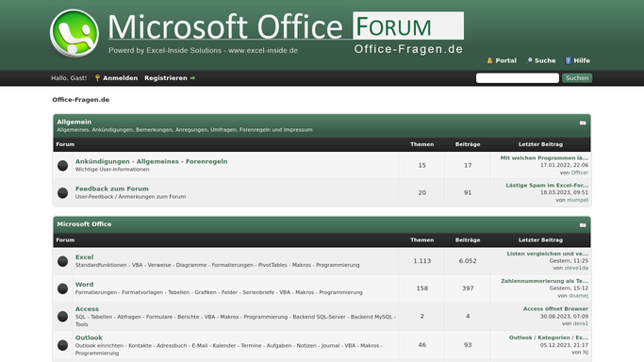Click the status icon beside Excel forum
This screenshot has height=362, width=644.
[x=62, y=261]
